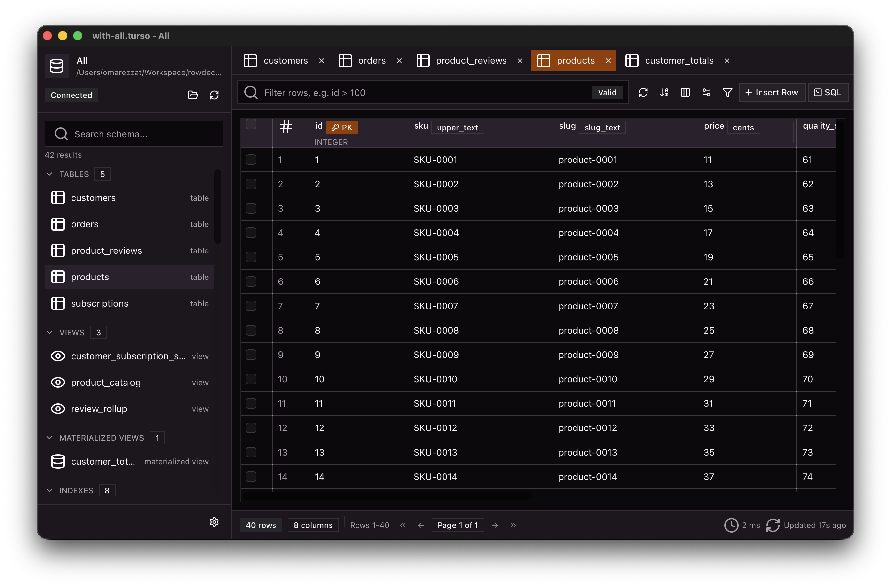This screenshot has width=891, height=588.
Task: Click the Insert Row button
Action: [x=772, y=92]
